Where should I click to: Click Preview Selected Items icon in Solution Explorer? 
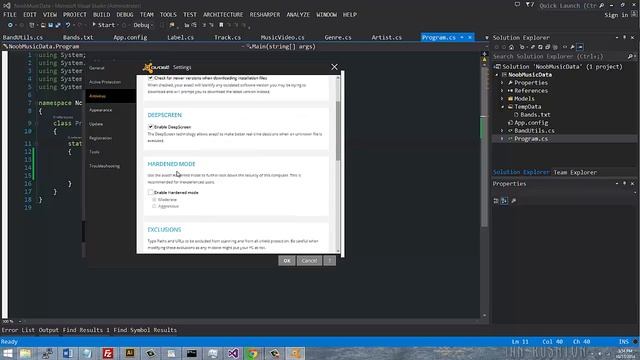click(580, 47)
